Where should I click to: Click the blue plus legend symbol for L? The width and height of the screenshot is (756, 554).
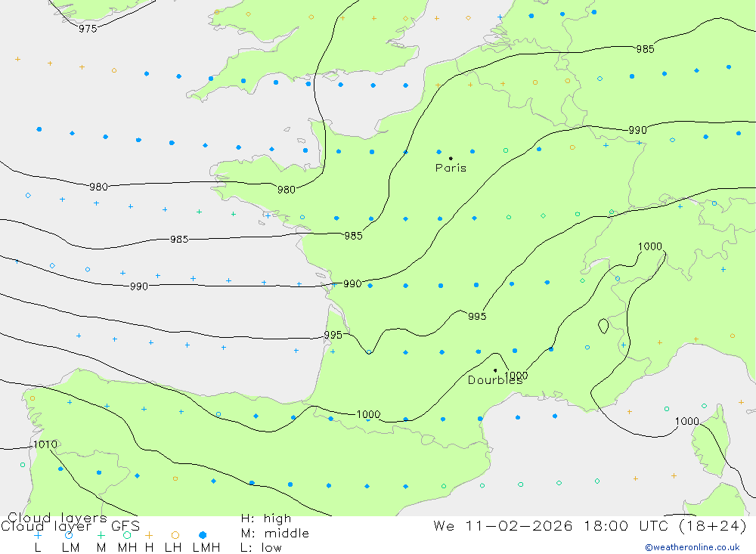click(x=38, y=535)
